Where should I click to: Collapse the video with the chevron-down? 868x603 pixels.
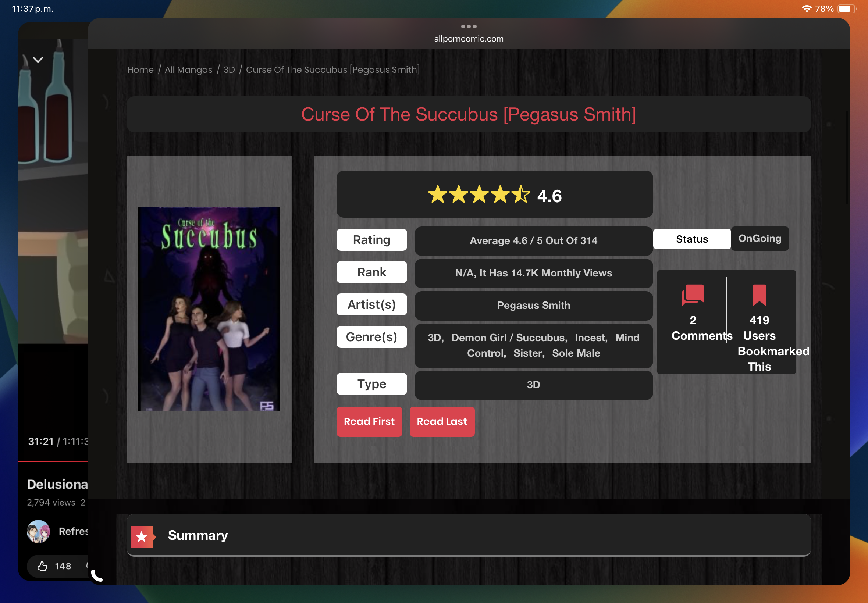tap(38, 60)
